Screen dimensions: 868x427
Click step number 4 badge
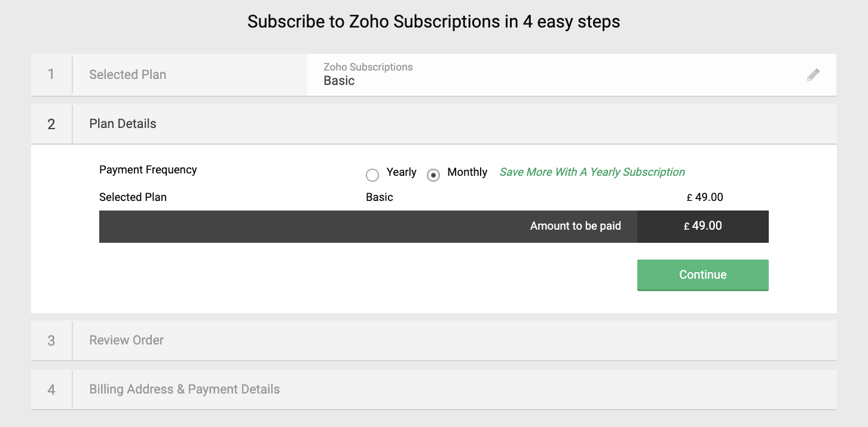51,390
